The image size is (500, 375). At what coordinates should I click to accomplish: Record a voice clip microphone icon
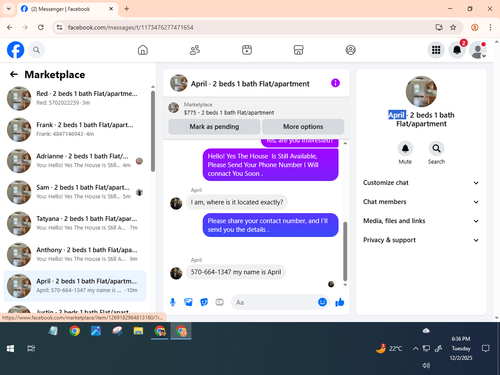(173, 302)
